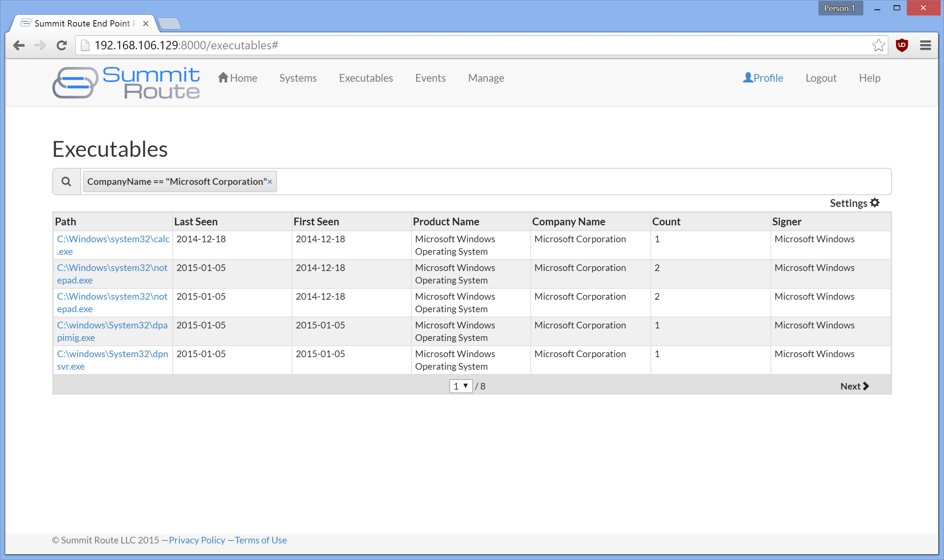Screen dimensions: 944x560
Task: Go to Next page of results
Action: (x=854, y=386)
